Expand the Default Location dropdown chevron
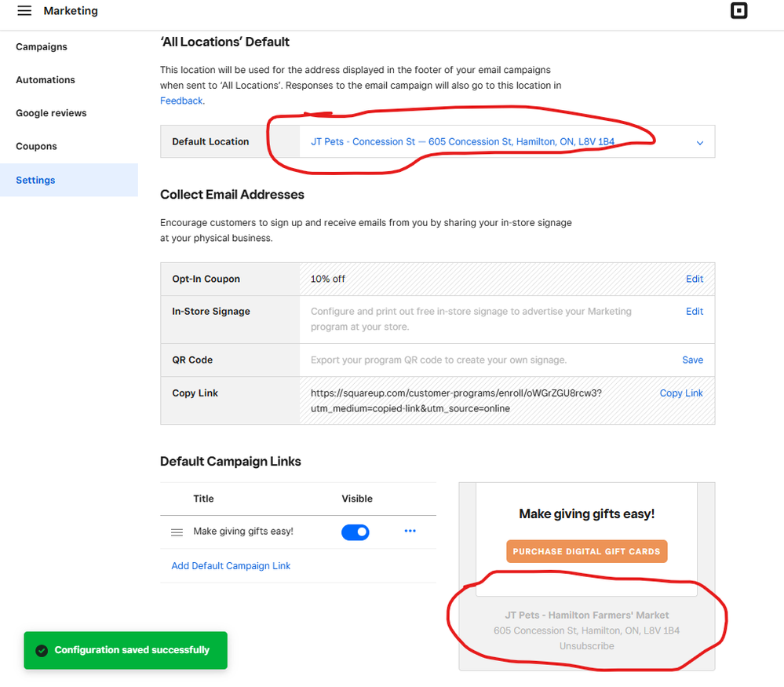 point(700,143)
